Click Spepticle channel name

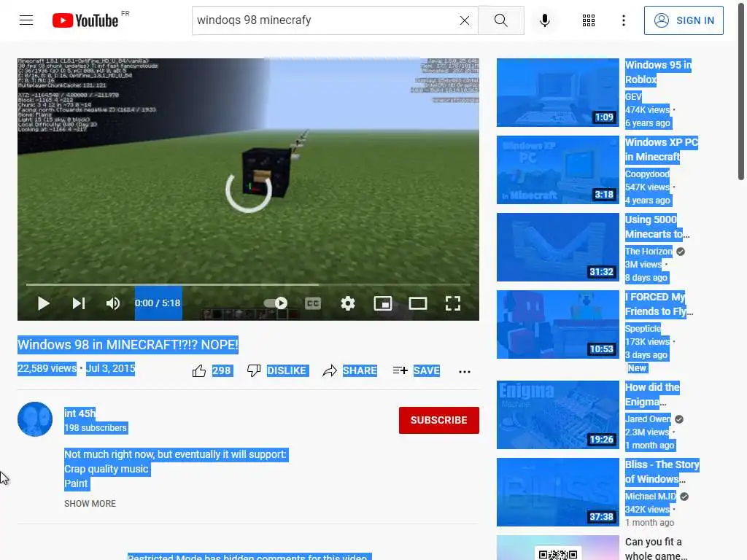pyautogui.click(x=643, y=329)
